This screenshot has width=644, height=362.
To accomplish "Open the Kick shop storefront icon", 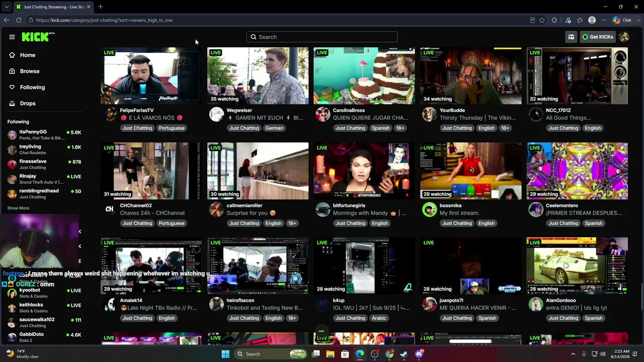I will point(571,37).
